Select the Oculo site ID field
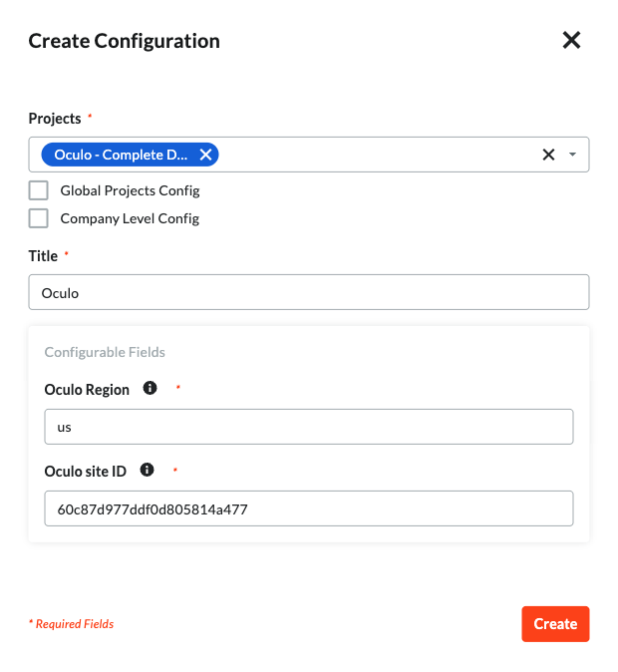 [309, 508]
